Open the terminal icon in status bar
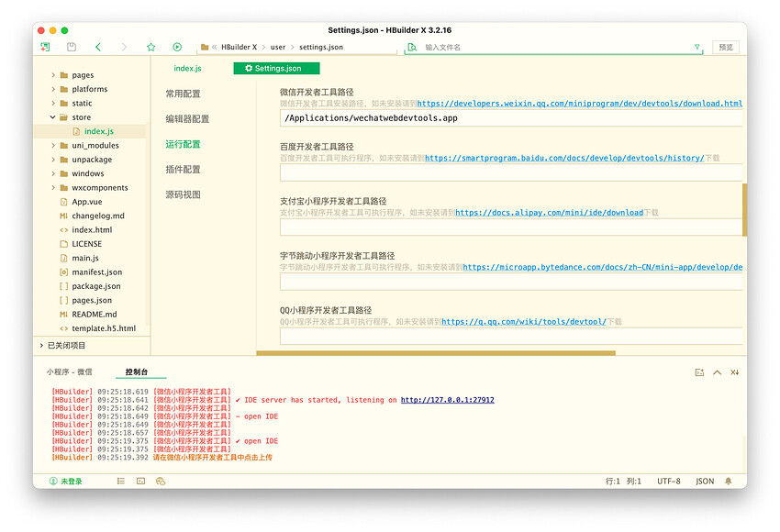Screen dimensions: 780x532 click(x=140, y=481)
